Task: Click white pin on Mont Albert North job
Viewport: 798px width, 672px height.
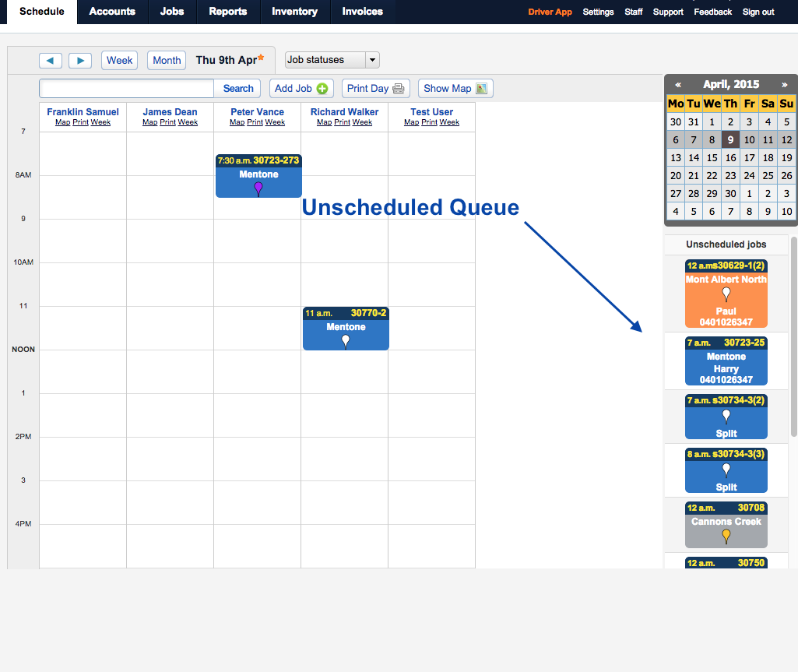Action: click(x=726, y=294)
